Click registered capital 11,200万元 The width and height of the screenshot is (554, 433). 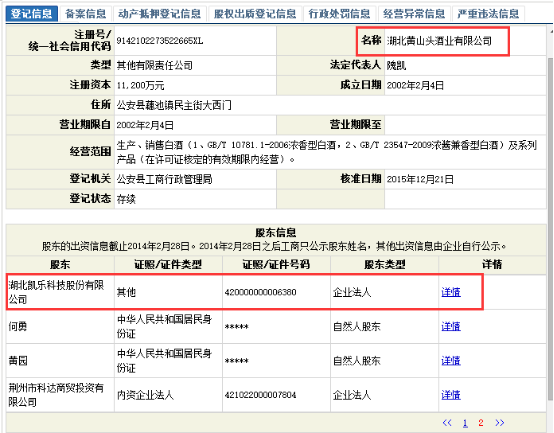[140, 85]
